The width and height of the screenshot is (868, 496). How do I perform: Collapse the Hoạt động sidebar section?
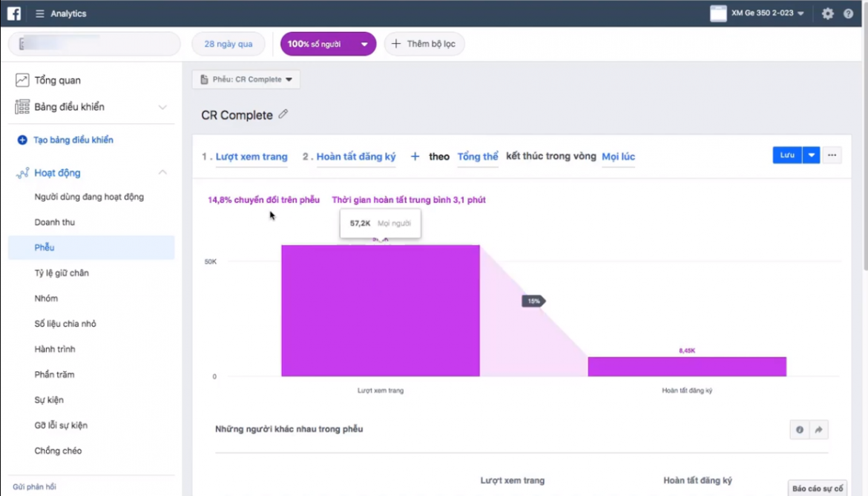(x=162, y=172)
